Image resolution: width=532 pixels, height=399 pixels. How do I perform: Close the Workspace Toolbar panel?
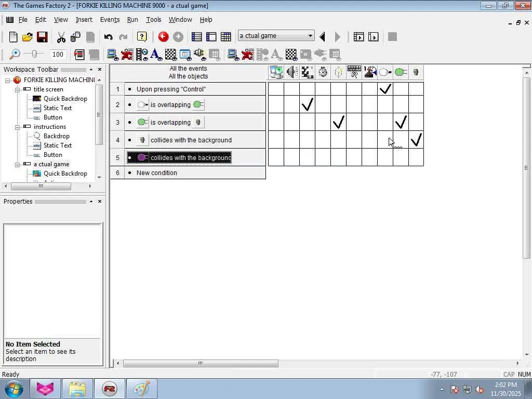pos(100,69)
